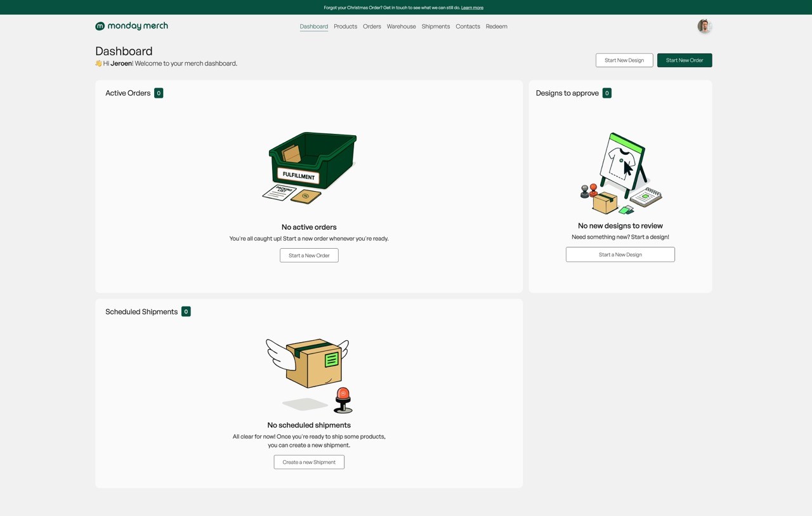The height and width of the screenshot is (516, 812).
Task: Click the Active Orders heading
Action: pos(128,93)
